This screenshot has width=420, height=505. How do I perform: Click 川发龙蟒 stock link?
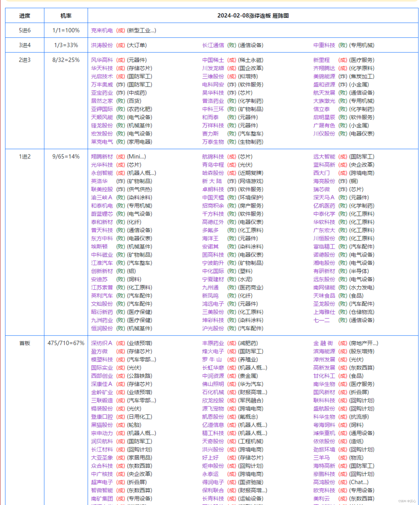213,68
